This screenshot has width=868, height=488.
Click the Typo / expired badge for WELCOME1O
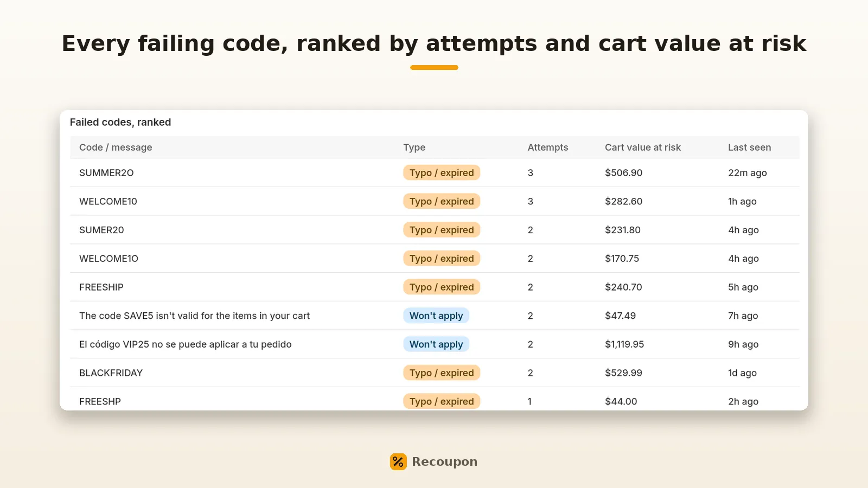[x=442, y=259]
